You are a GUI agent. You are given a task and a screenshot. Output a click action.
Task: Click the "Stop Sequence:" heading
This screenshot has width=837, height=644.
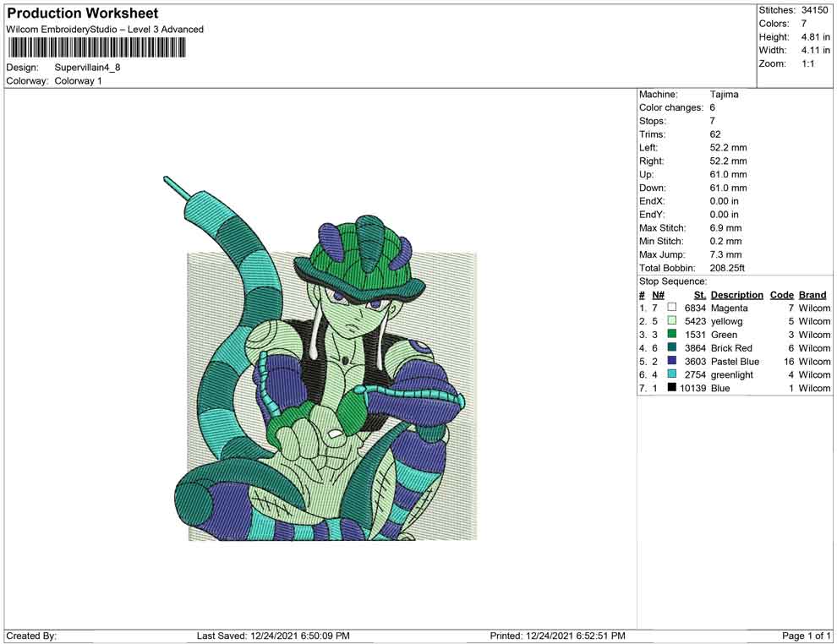pyautogui.click(x=673, y=281)
